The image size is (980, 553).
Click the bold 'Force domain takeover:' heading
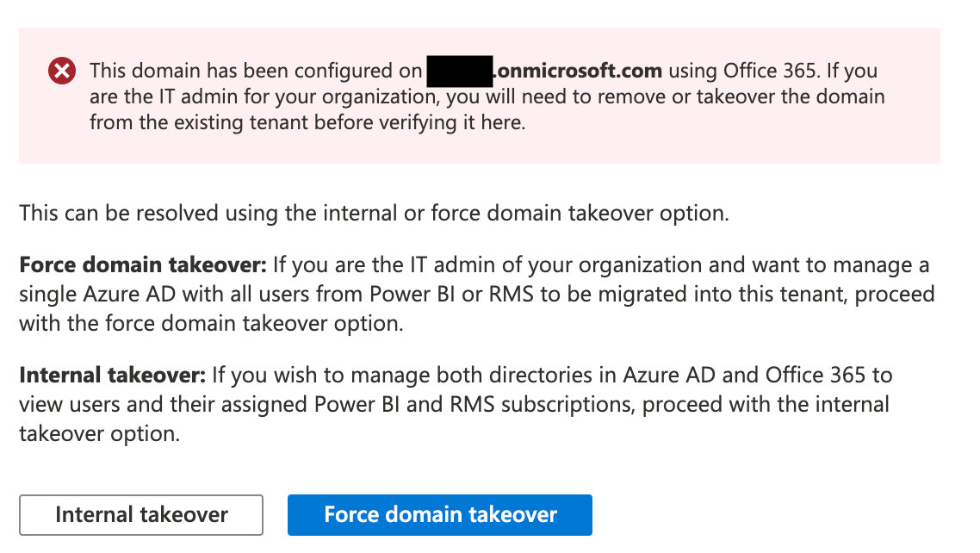143,265
